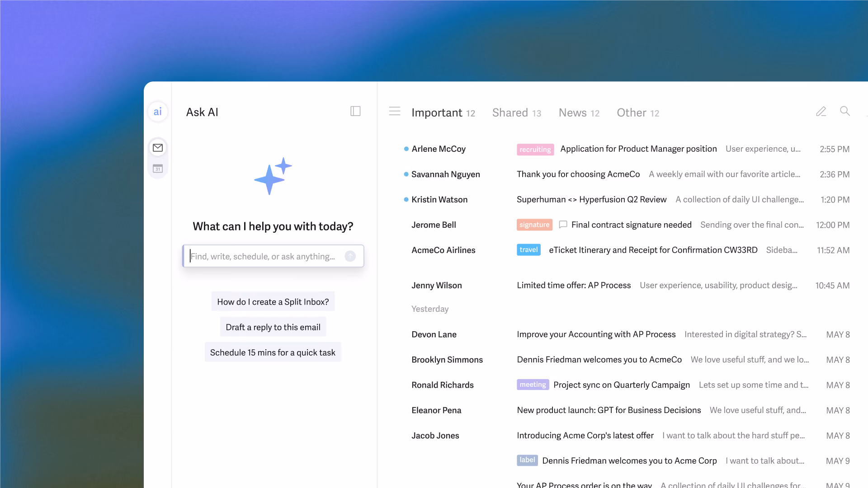Viewport: 868px width, 488px height.
Task: Open 'Limited time offer: AP Process' email
Action: [574, 285]
